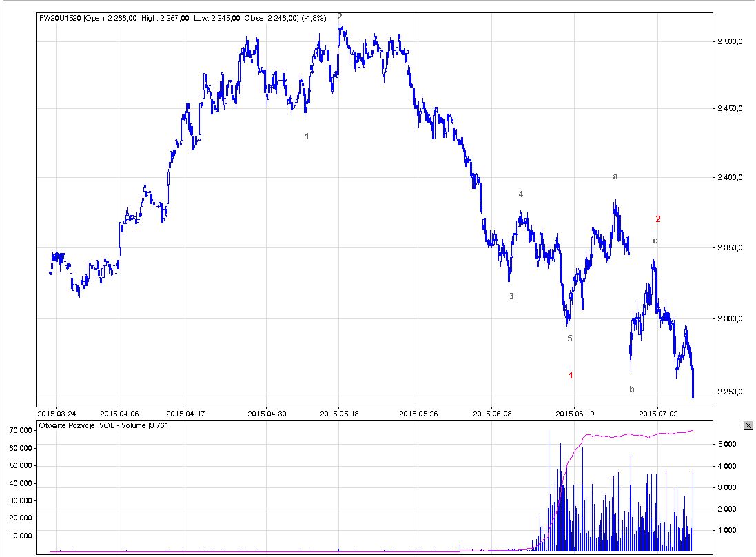Select the red wave label 2
The image size is (756, 557).
[x=657, y=219]
